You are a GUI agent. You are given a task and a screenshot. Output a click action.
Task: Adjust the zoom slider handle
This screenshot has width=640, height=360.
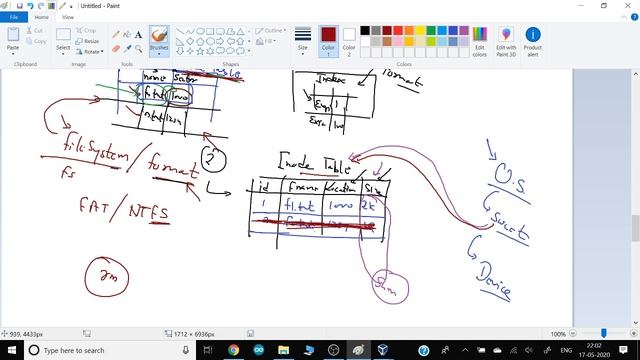pyautogui.click(x=604, y=333)
